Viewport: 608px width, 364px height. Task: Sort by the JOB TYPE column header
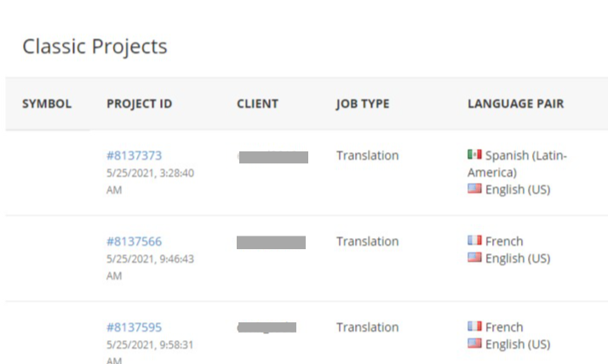[x=363, y=104]
